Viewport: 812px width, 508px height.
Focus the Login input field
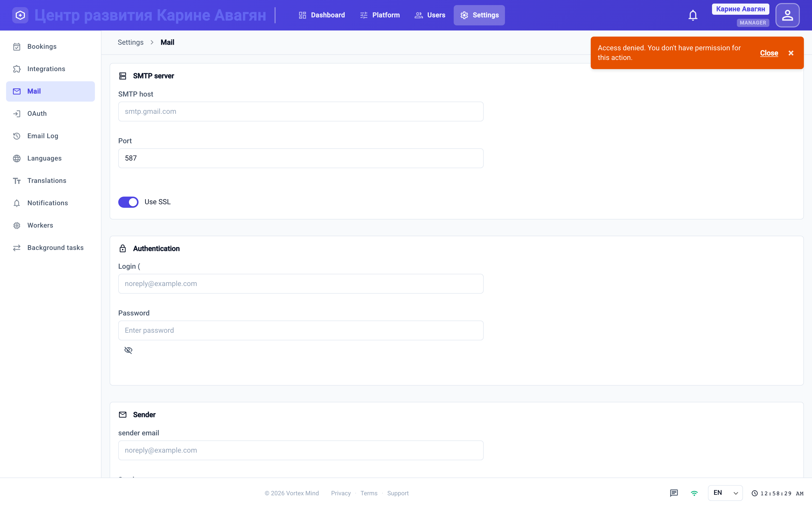(x=301, y=284)
